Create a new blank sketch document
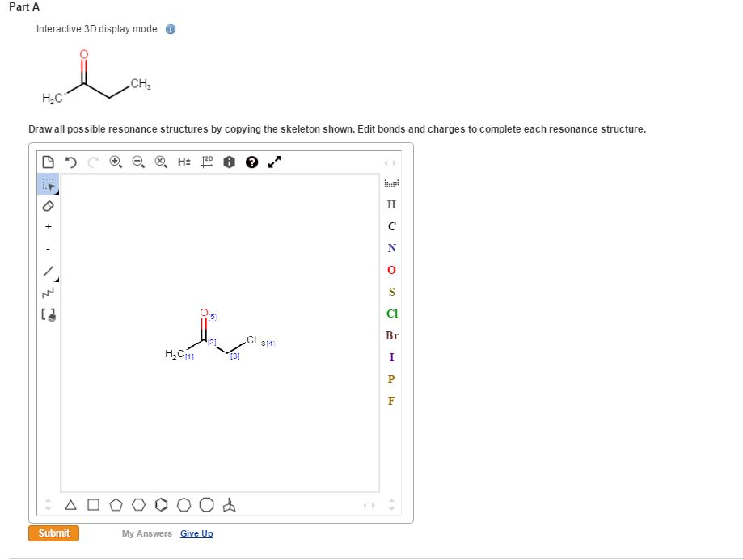This screenshot has height=560, width=743. [x=46, y=162]
